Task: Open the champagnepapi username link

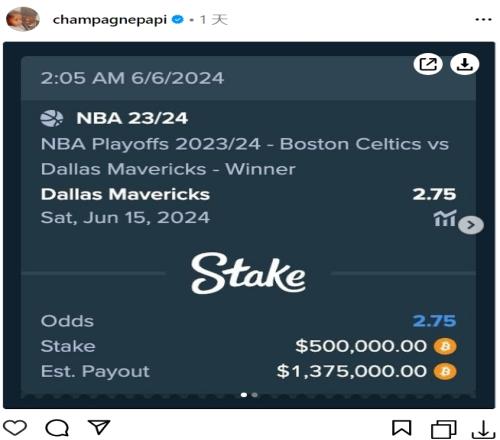Action: pyautogui.click(x=110, y=20)
